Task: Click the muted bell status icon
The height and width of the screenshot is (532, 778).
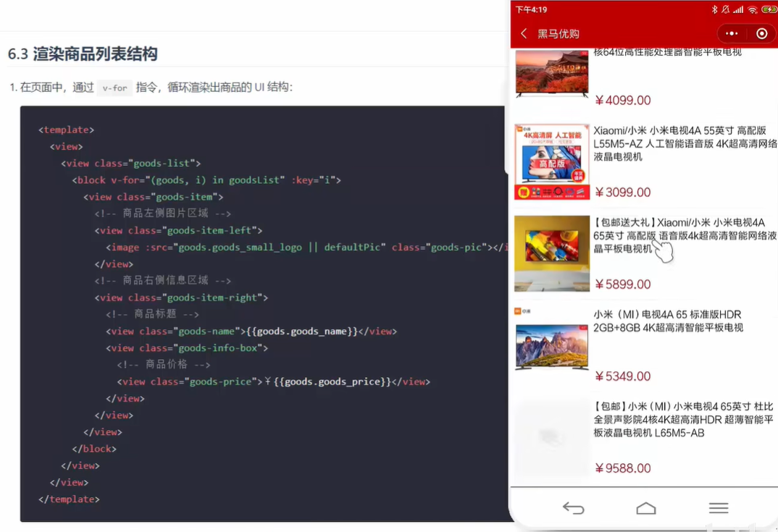Action: (725, 9)
